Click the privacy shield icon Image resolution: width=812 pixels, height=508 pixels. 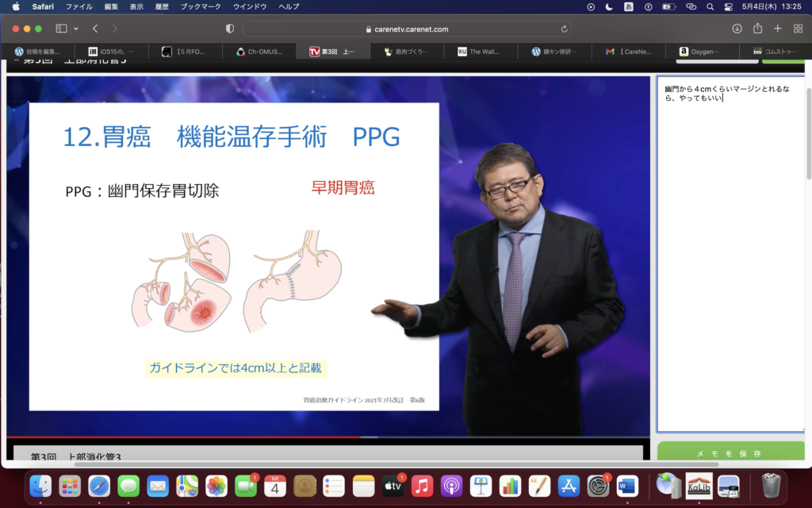[230, 29]
